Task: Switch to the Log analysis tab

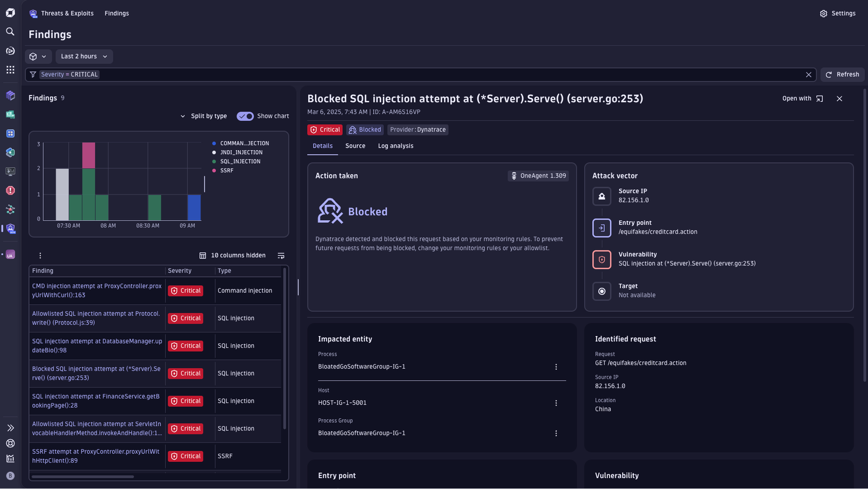Action: pyautogui.click(x=395, y=146)
